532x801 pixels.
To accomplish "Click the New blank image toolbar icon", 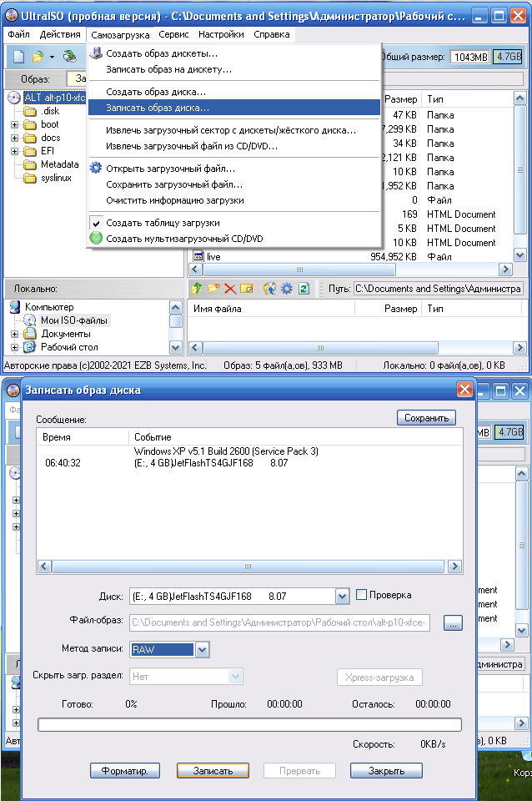I will (19, 56).
